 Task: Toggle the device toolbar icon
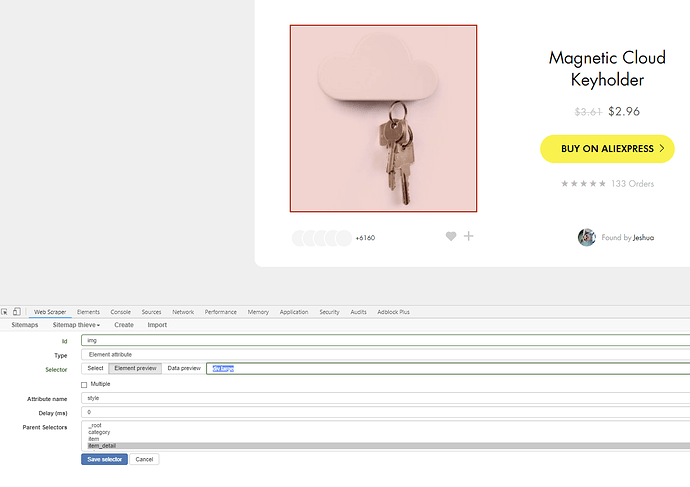[17, 312]
